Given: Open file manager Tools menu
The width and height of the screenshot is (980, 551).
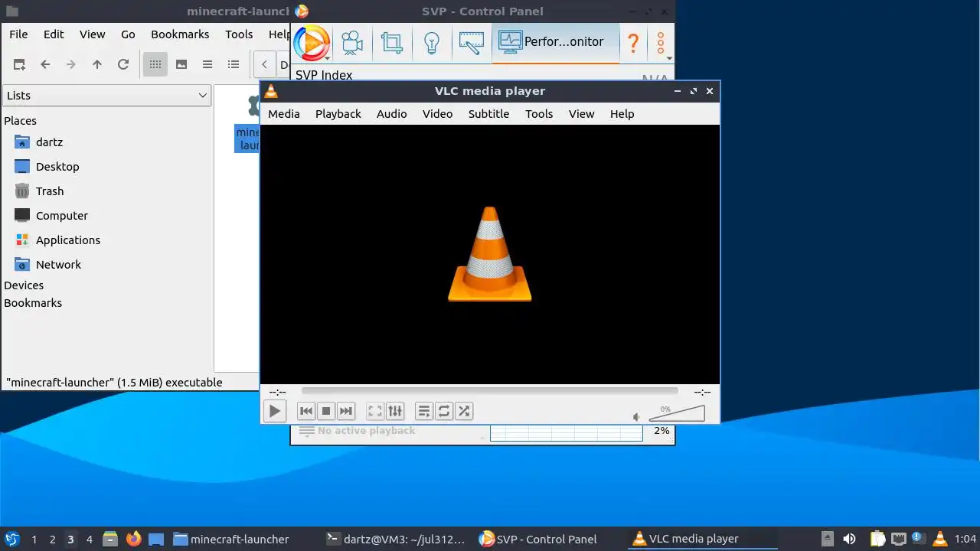Looking at the screenshot, I should 239,34.
